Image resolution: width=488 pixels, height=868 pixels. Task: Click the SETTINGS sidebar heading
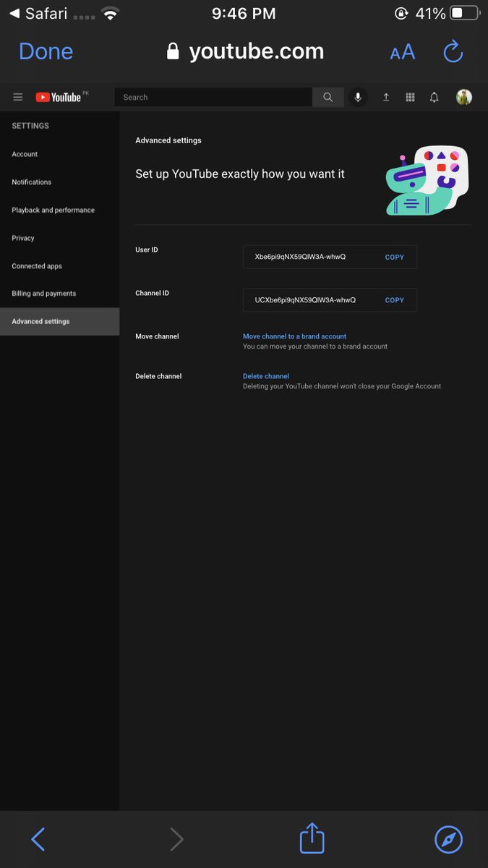[x=30, y=126]
